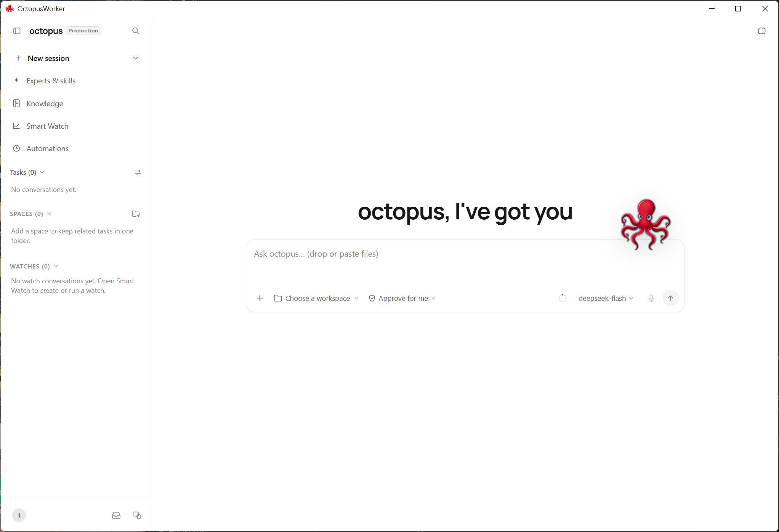The height and width of the screenshot is (532, 779).
Task: Click the red octopus mascot
Action: (x=645, y=225)
